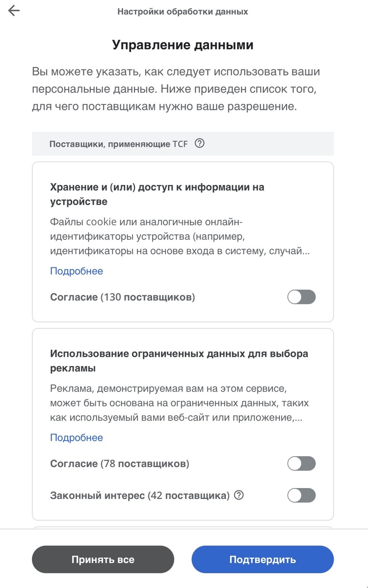
Task: Click the Хранение и (или) доступ heading
Action: [157, 194]
